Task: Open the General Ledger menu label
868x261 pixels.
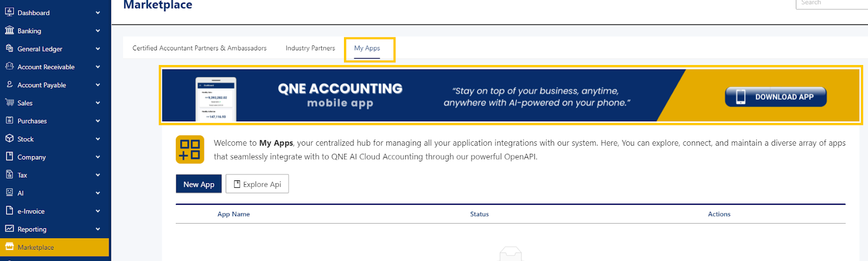Action: pyautogui.click(x=40, y=49)
